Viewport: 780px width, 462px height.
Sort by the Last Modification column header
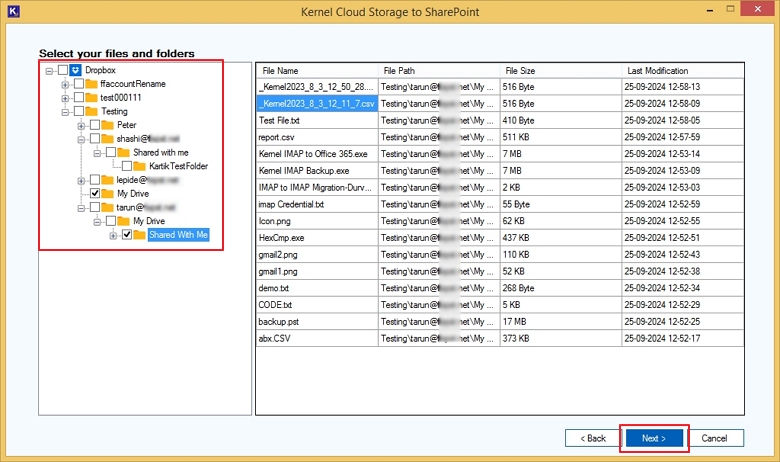tap(682, 71)
